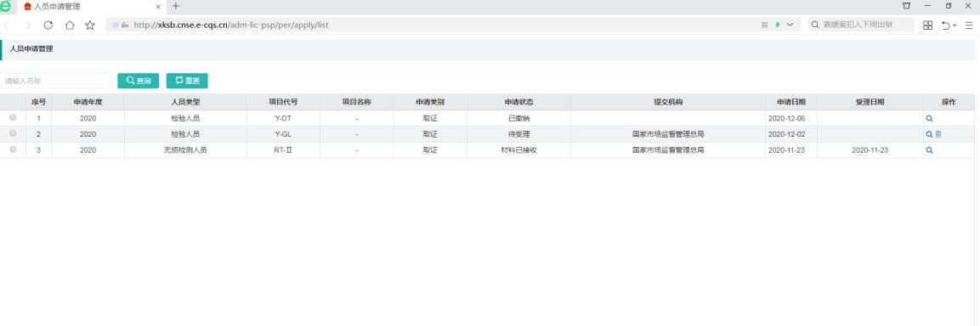Click the 申请年度 column header
This screenshot has height=326, width=980.
(x=88, y=102)
